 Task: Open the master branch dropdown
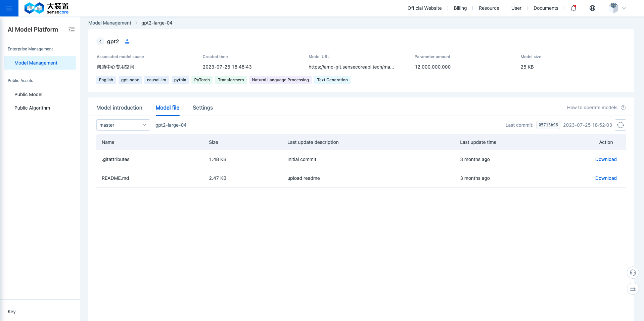click(x=123, y=125)
